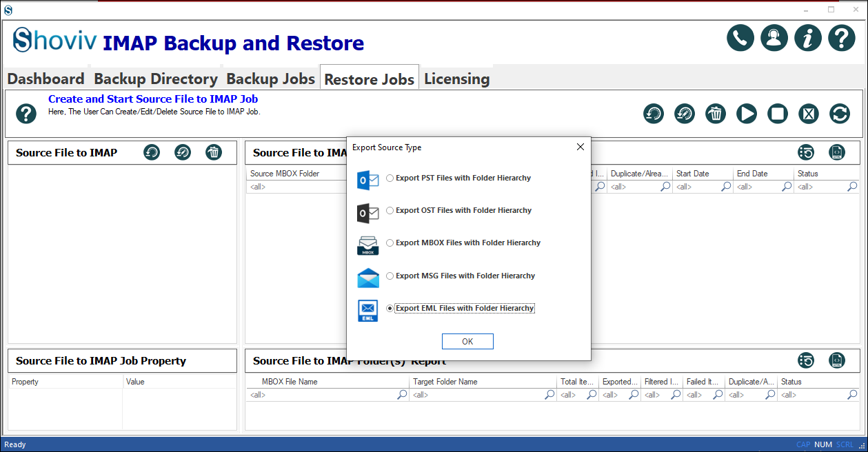
Task: Click the Start Date filter search icon
Action: pyautogui.click(x=726, y=187)
